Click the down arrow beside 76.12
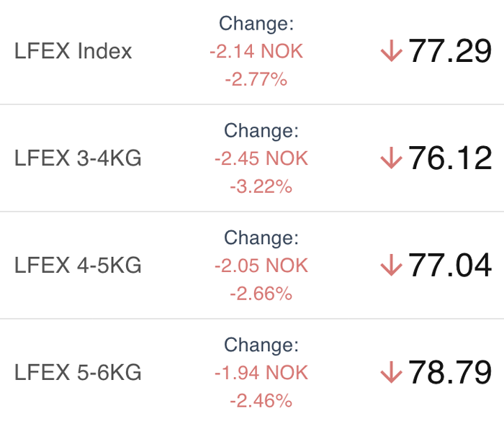Image resolution: width=504 pixels, height=421 pixels. (x=391, y=158)
